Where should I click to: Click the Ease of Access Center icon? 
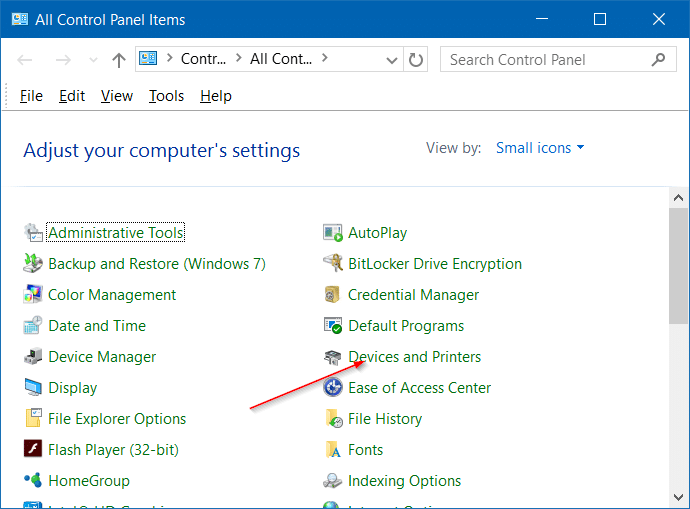[x=333, y=388]
